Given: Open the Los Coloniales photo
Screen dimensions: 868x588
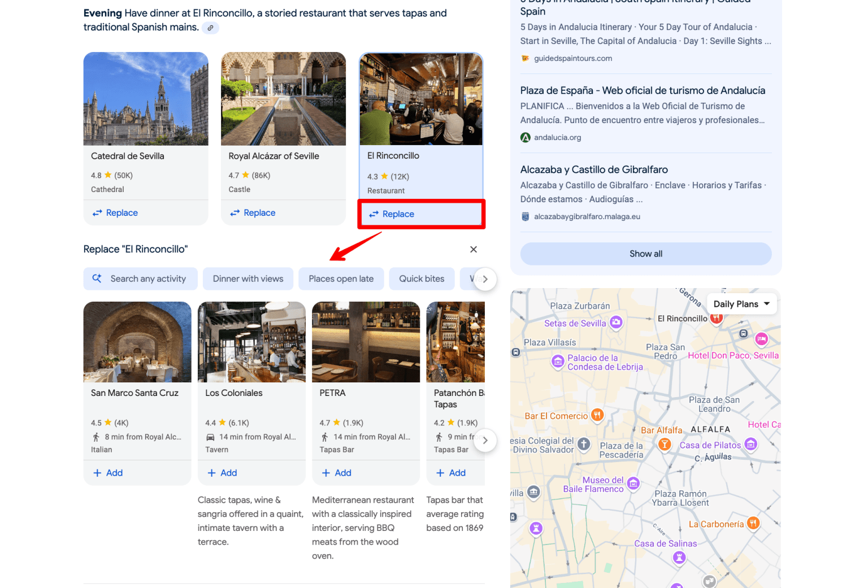Looking at the screenshot, I should pyautogui.click(x=251, y=342).
